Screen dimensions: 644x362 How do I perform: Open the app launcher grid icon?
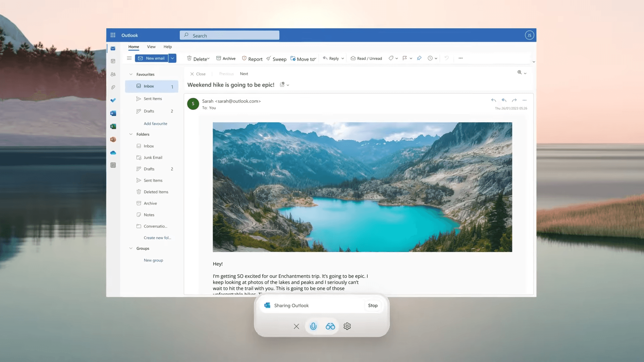pos(113,35)
